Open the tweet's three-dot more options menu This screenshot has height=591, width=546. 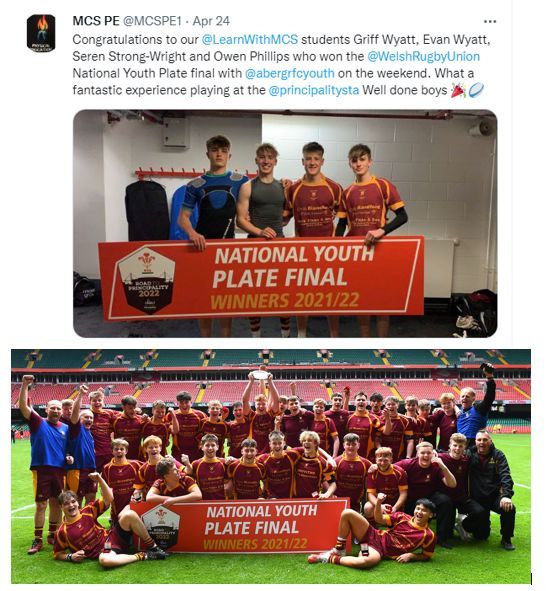coord(489,21)
